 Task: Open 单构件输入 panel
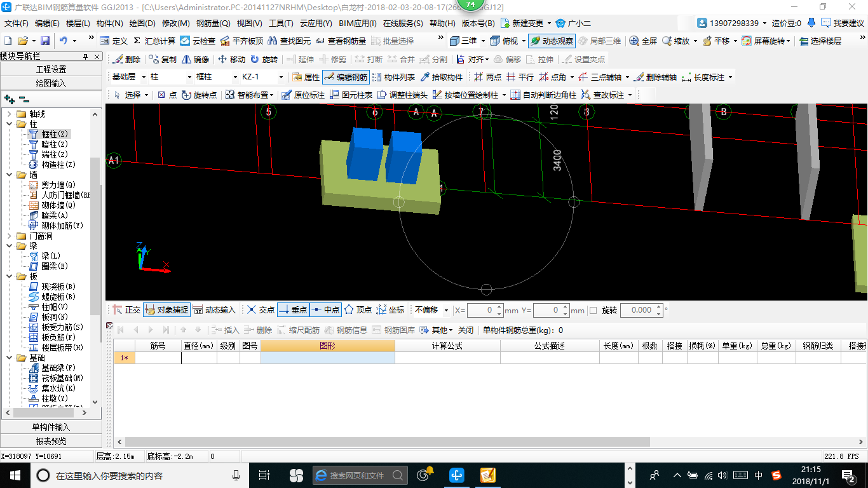click(51, 427)
